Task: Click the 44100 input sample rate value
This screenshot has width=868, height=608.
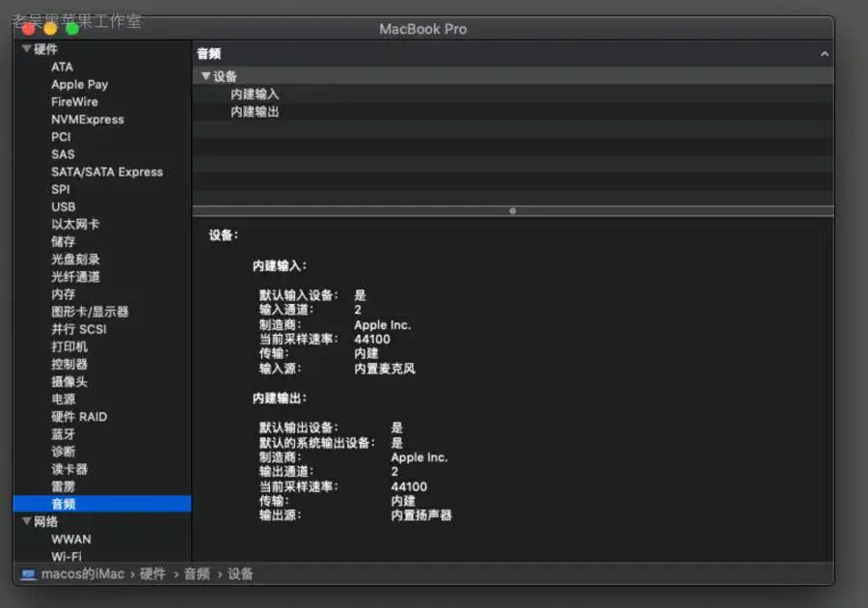Action: [372, 340]
